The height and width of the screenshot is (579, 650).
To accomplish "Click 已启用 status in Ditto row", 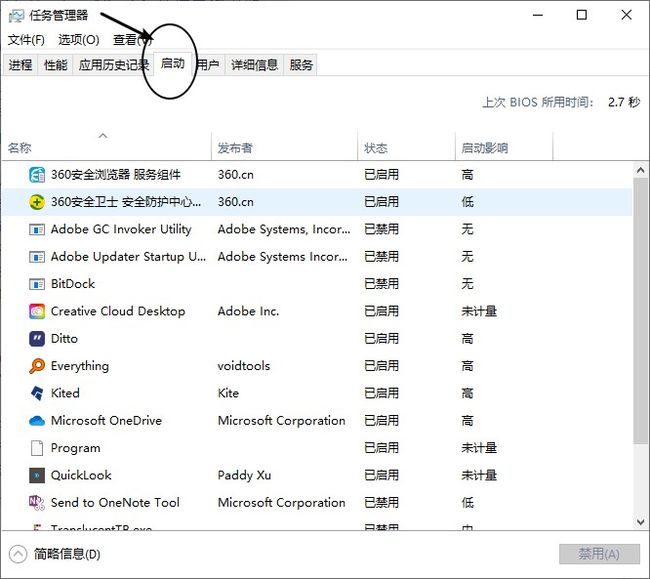I will (x=381, y=339).
